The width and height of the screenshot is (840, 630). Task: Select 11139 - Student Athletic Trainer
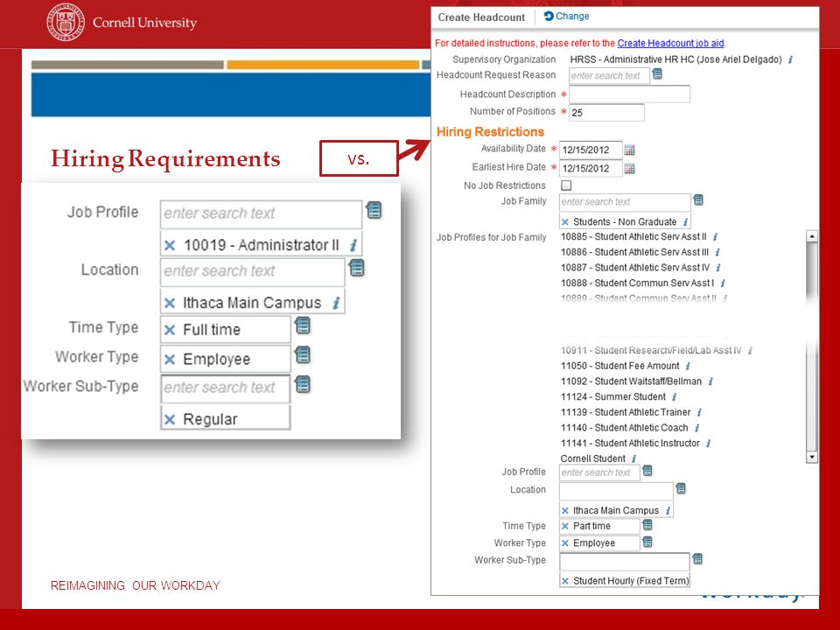pyautogui.click(x=626, y=412)
